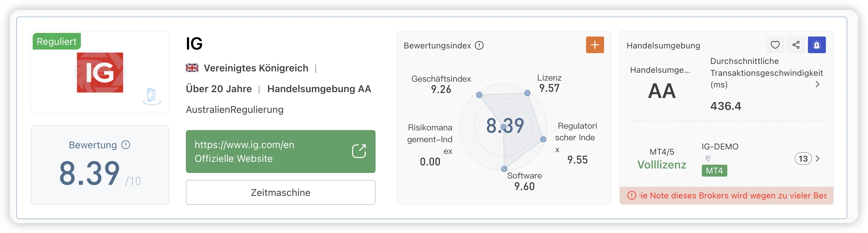Screen dimensions: 868x233
Task: Click the green MT4 tag
Action: 714,170
